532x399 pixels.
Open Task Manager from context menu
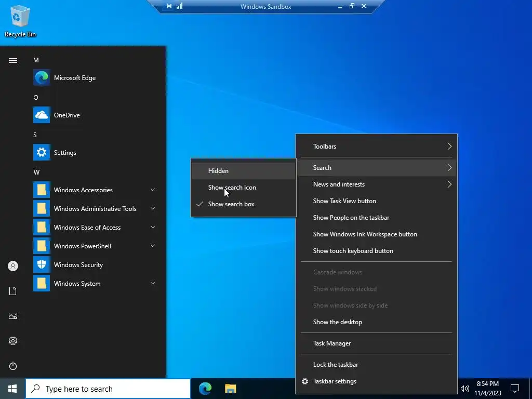[x=376, y=343]
